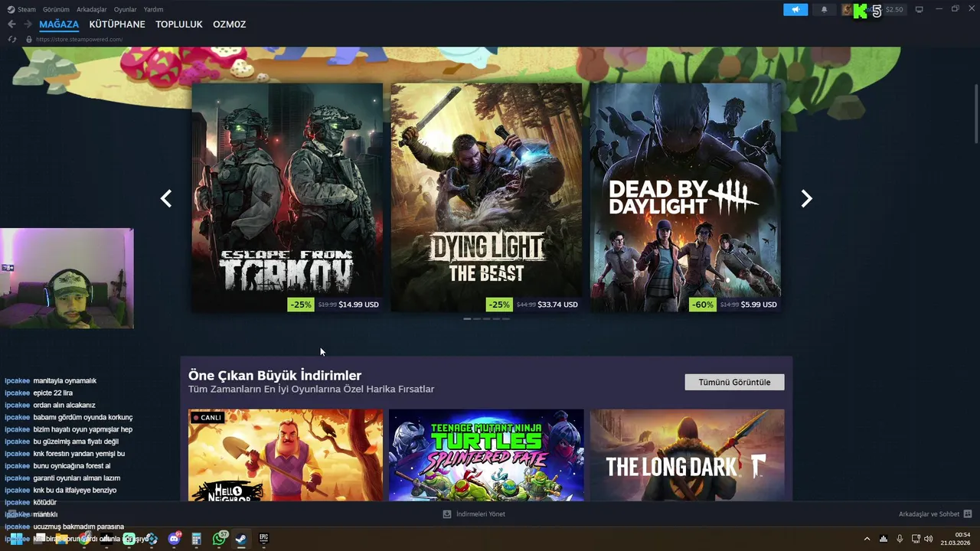Click the -60% $5.99 USD price tag
Image resolution: width=980 pixels, height=551 pixels.
(734, 305)
